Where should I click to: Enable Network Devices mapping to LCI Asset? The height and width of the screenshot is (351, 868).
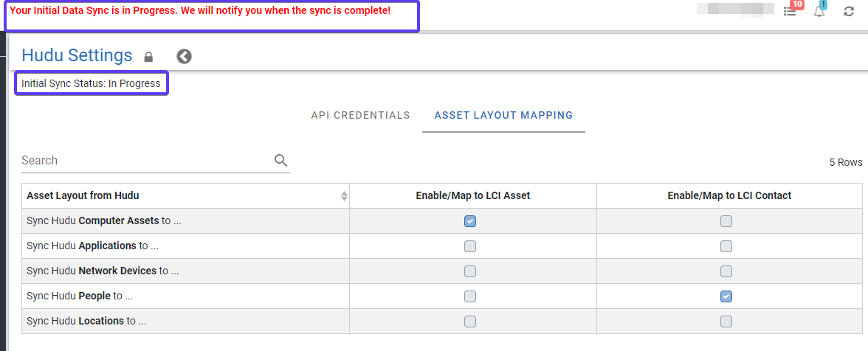pyautogui.click(x=470, y=271)
